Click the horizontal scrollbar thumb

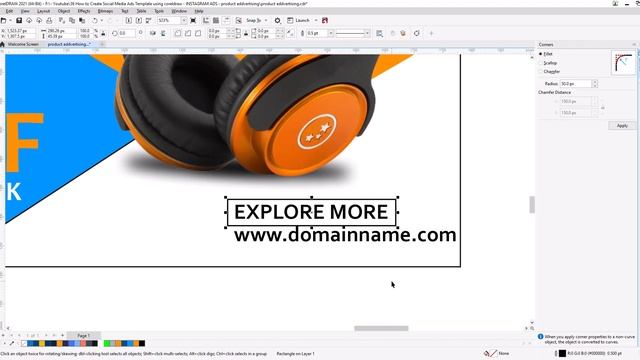(x=381, y=329)
